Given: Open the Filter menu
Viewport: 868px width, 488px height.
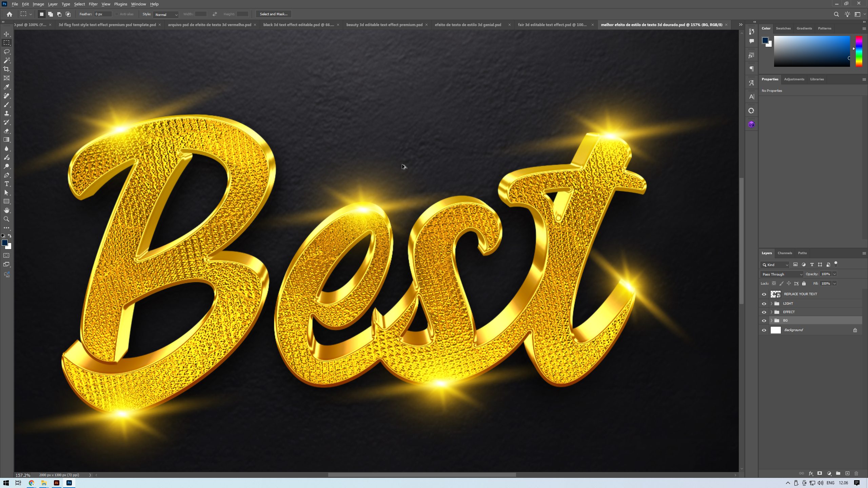Looking at the screenshot, I should point(93,4).
